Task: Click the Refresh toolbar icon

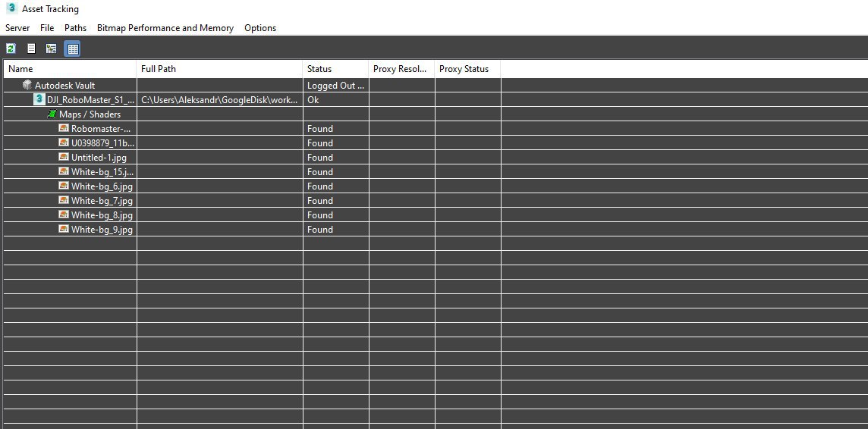Action: 11,49
